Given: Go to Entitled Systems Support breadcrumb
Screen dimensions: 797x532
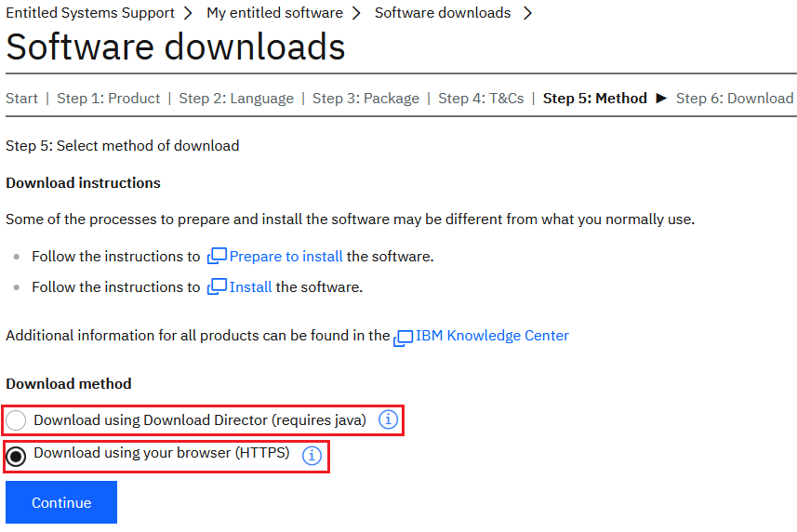Looking at the screenshot, I should tap(90, 13).
